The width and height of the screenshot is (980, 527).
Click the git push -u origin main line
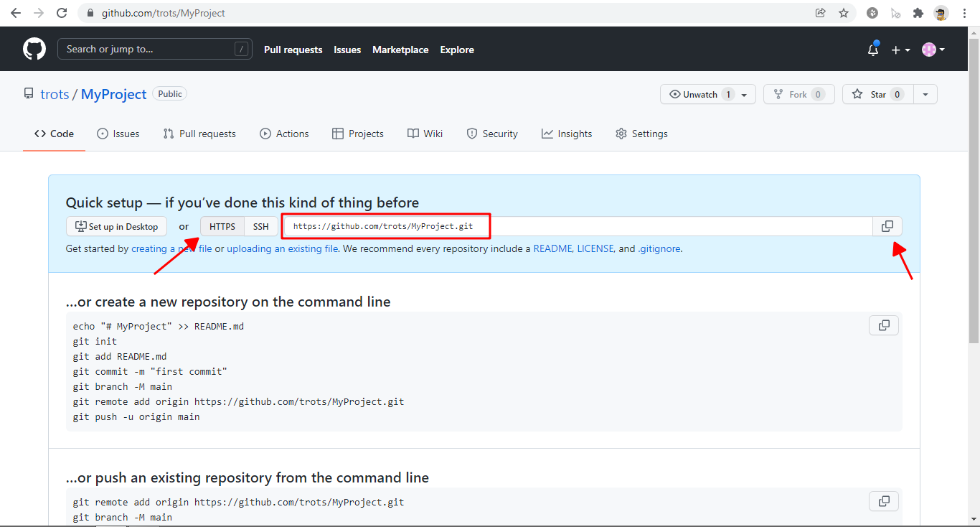(136, 416)
